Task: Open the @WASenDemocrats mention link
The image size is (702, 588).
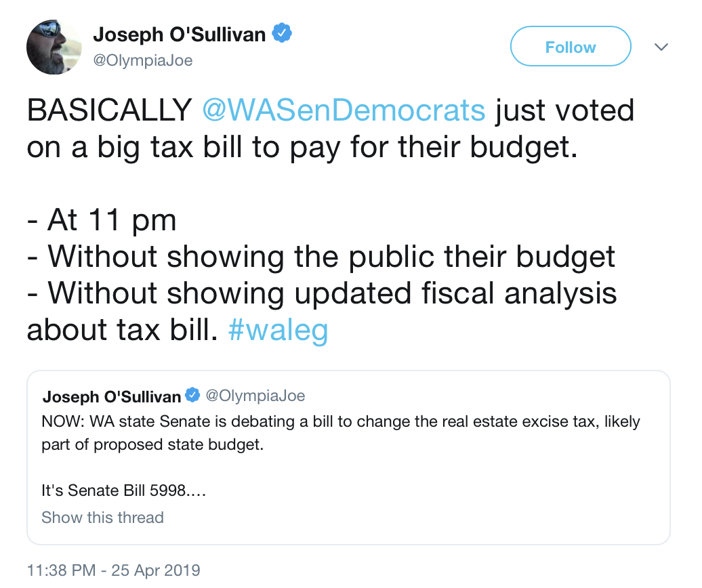Action: [344, 110]
